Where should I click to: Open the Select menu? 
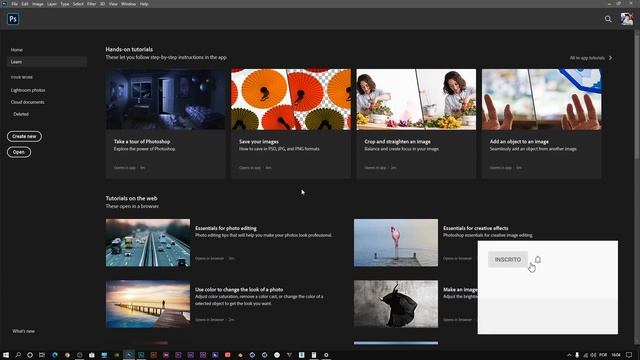pyautogui.click(x=78, y=4)
